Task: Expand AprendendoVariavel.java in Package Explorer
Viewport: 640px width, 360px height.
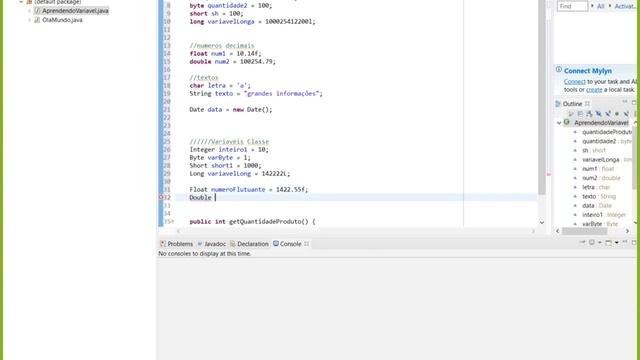Action: (29, 11)
